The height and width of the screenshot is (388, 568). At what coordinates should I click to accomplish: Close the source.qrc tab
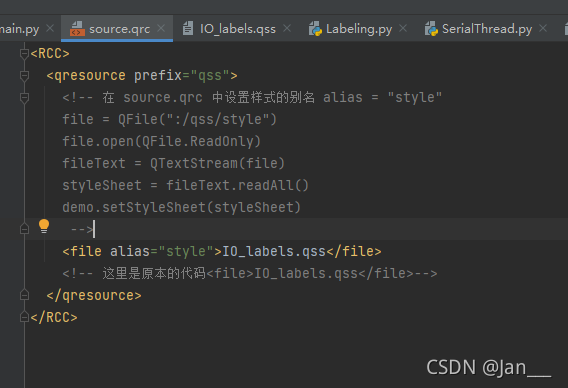(161, 28)
